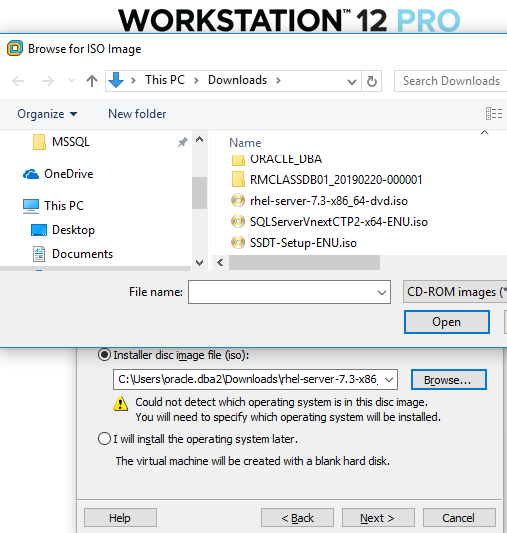Open address bar history dropdown
This screenshot has width=507, height=533.
coord(352,82)
